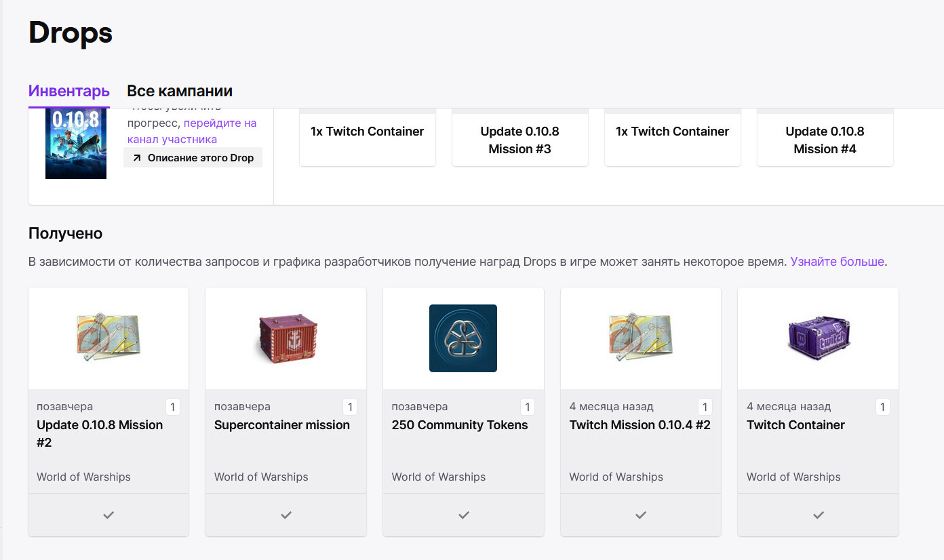This screenshot has height=560, width=944.
Task: Click the quantity badge on Update 0.10.8 Mission #2
Action: pyautogui.click(x=173, y=407)
